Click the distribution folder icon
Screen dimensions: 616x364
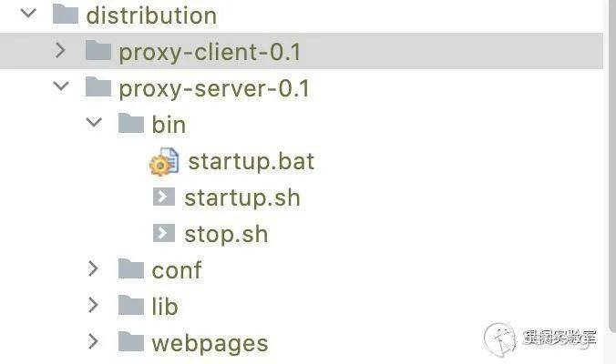tap(66, 15)
